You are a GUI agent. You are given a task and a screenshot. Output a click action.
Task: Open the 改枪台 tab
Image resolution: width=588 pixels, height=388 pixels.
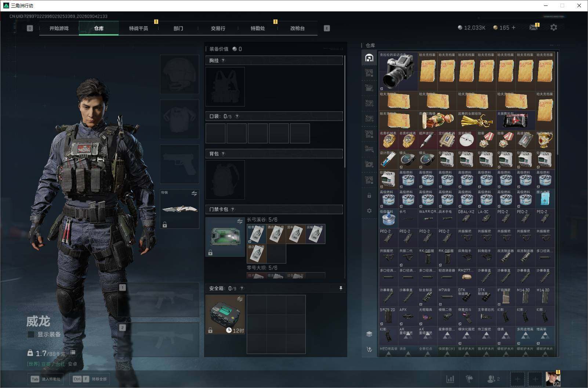coord(297,28)
